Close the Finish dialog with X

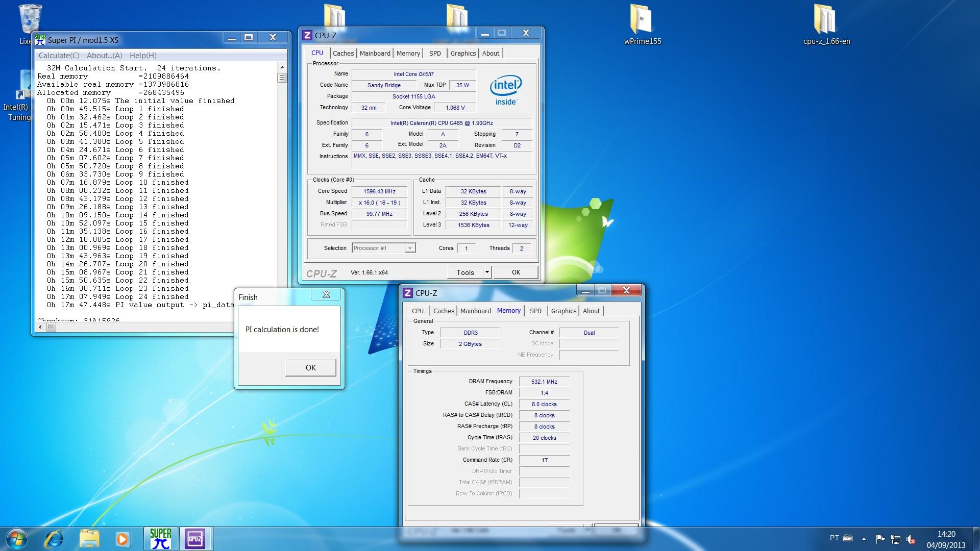(326, 294)
